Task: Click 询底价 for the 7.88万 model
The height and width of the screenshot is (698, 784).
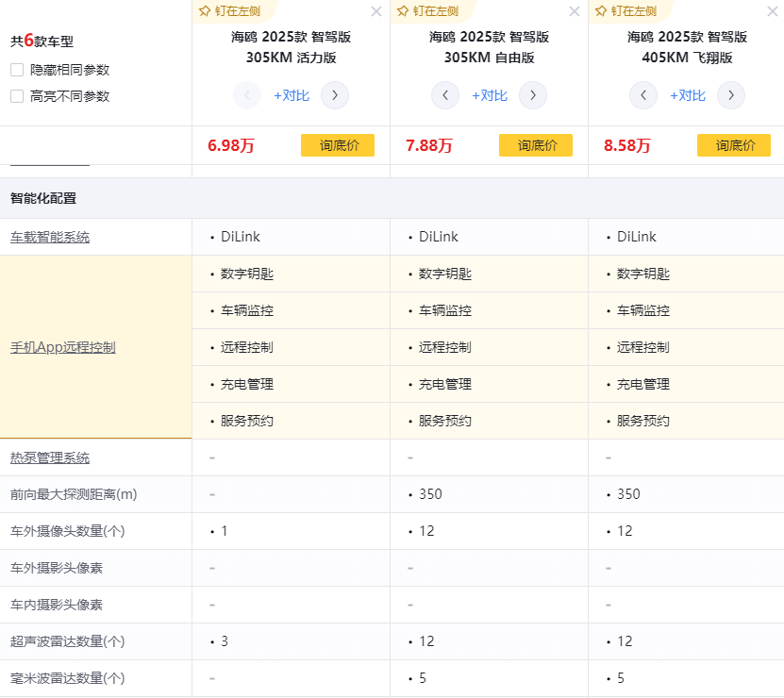Action: [536, 145]
